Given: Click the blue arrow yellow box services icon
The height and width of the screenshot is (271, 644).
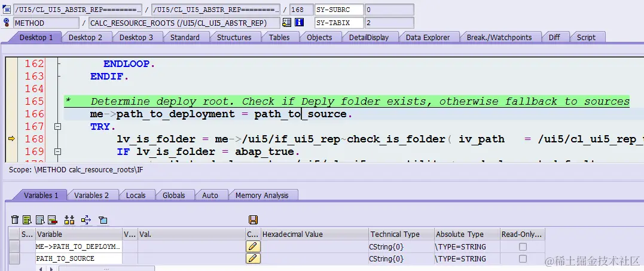Looking at the screenshot, I should [x=86, y=220].
